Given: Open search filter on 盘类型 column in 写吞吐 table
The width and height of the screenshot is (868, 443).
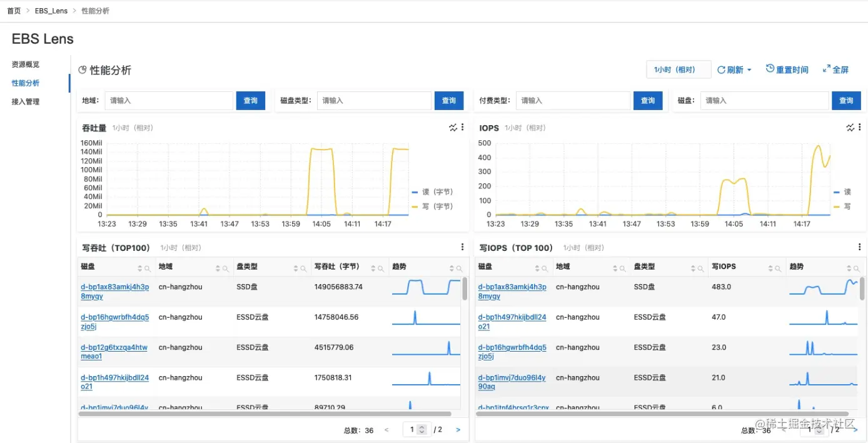Looking at the screenshot, I should click(303, 268).
